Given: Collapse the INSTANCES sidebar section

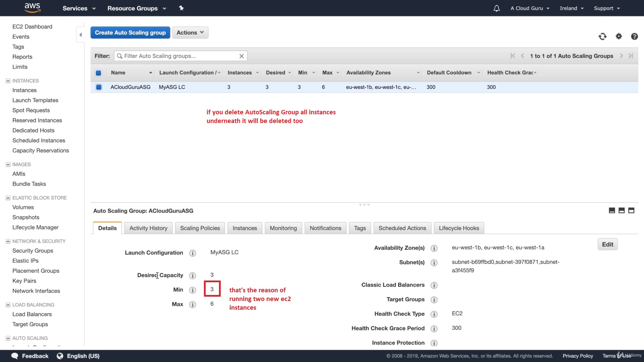Looking at the screenshot, I should coord(8,81).
